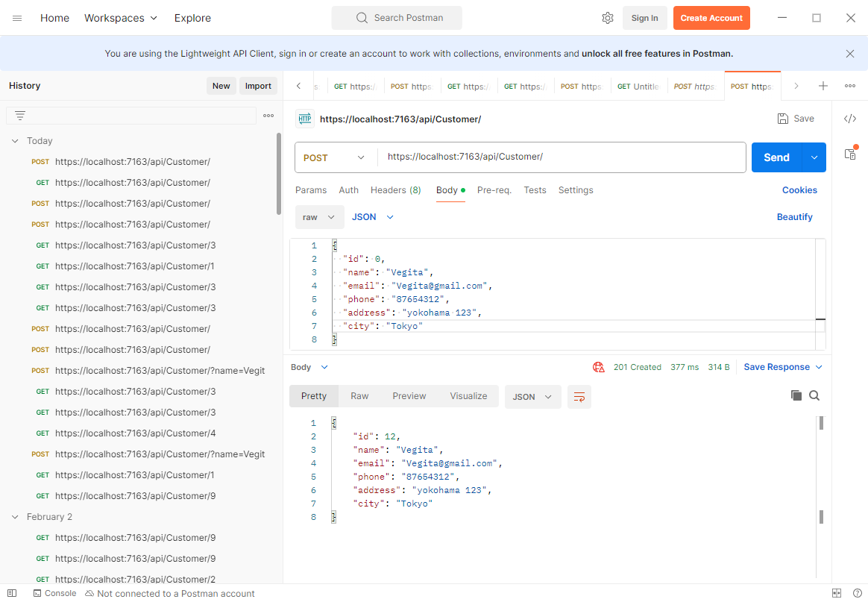Image resolution: width=868 pixels, height=602 pixels.
Task: Click the Beautify link
Action: point(794,217)
